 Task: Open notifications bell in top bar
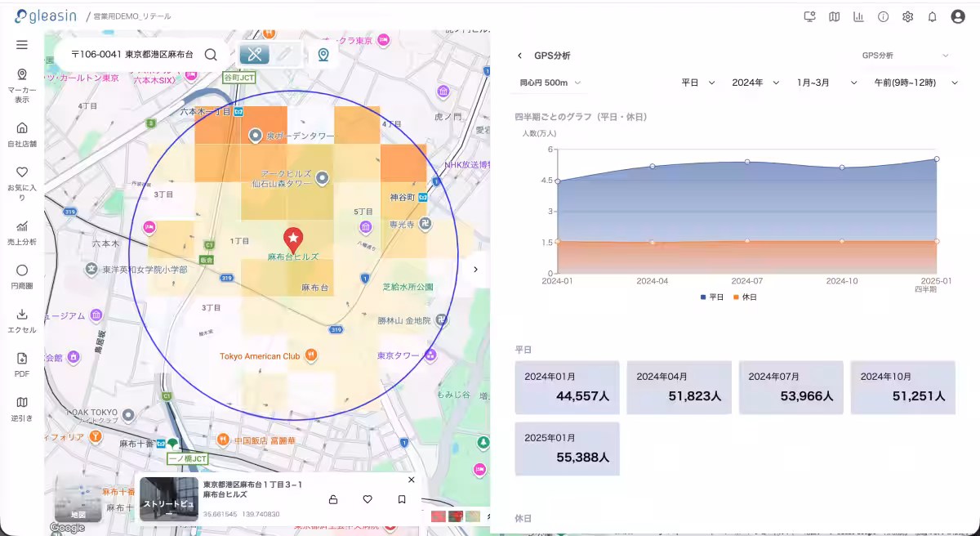(932, 16)
